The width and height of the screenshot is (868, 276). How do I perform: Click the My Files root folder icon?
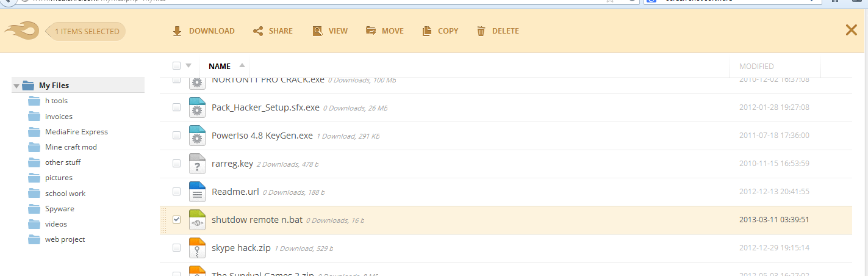click(28, 85)
